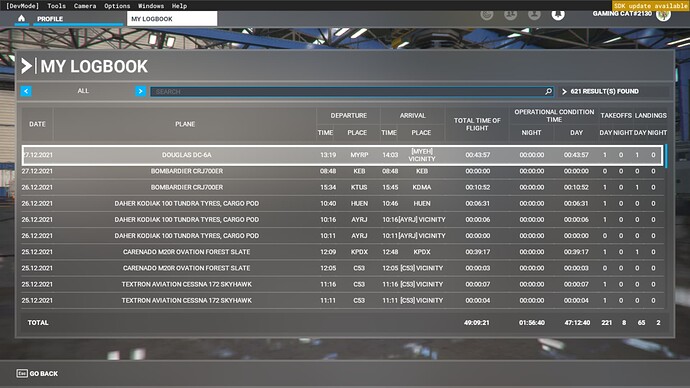
Task: Click the LANDINGS column header
Action: click(x=650, y=115)
